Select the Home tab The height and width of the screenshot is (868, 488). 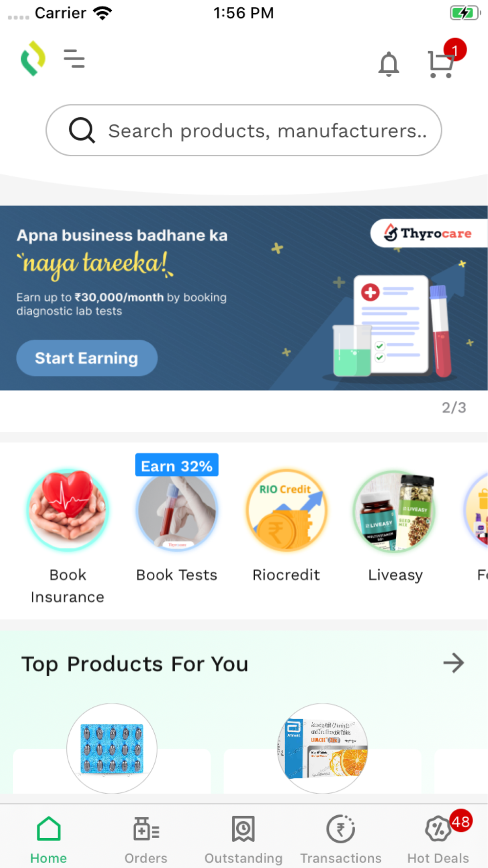click(x=48, y=840)
